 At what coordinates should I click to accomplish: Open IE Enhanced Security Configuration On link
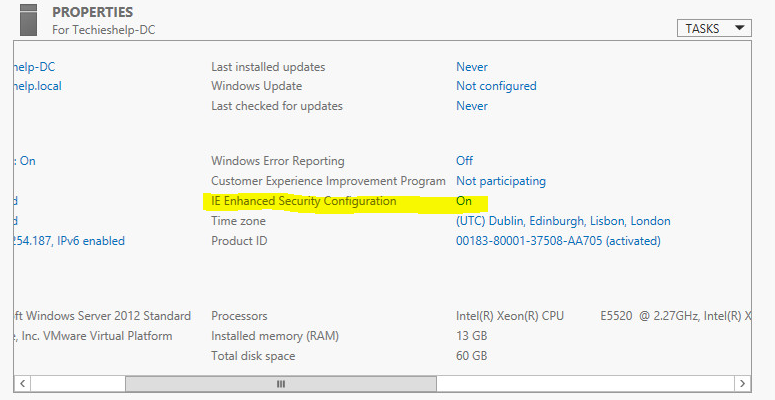click(x=464, y=201)
